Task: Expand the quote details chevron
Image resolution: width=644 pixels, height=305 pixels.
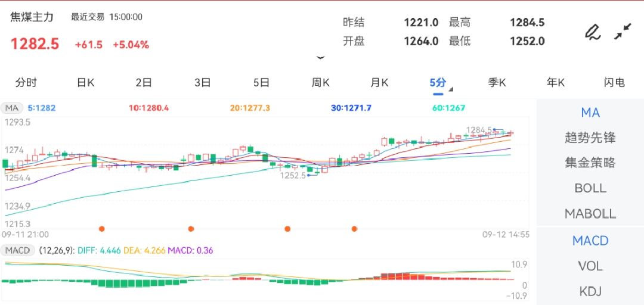Action: point(321,58)
